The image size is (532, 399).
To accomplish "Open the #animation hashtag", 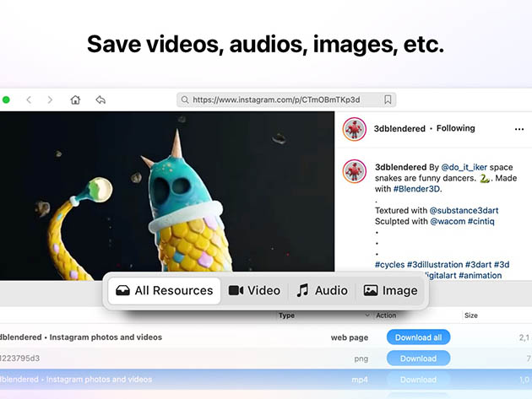I will (480, 275).
